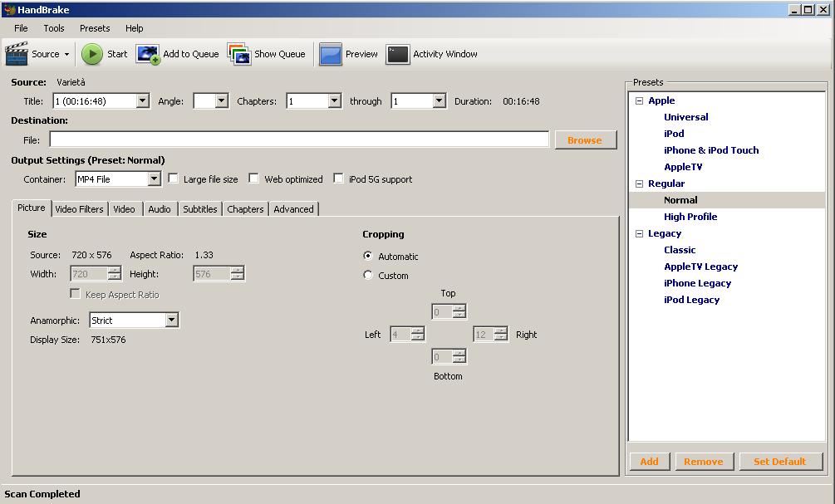Expand the Anamorphic dropdown
The image size is (835, 504).
pyautogui.click(x=171, y=321)
